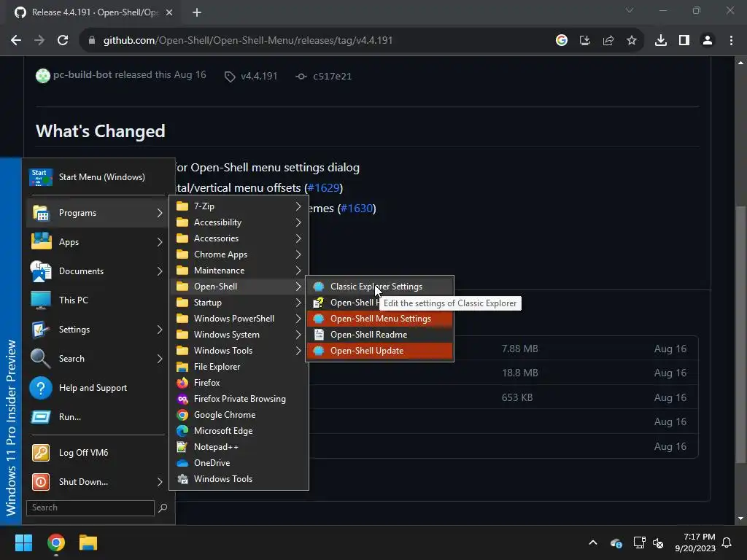Open the c517e21 commit link
Image resolution: width=747 pixels, height=560 pixels.
click(332, 76)
